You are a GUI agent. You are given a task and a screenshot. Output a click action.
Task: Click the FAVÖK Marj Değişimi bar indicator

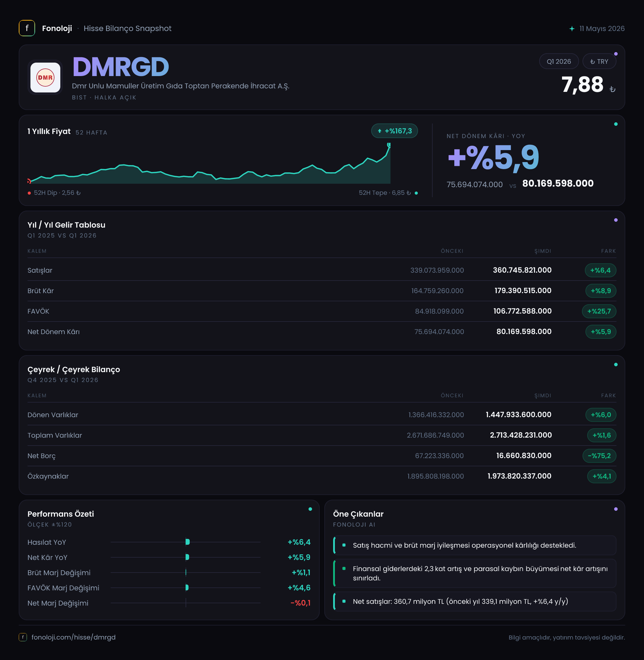point(187,588)
